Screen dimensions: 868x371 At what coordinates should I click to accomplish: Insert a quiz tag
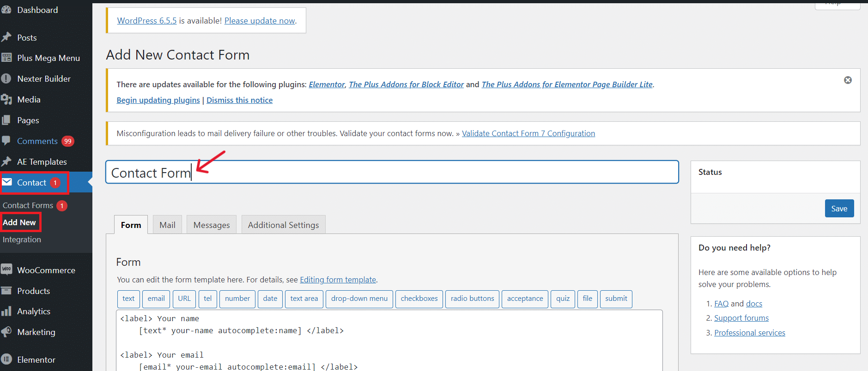[x=563, y=299]
